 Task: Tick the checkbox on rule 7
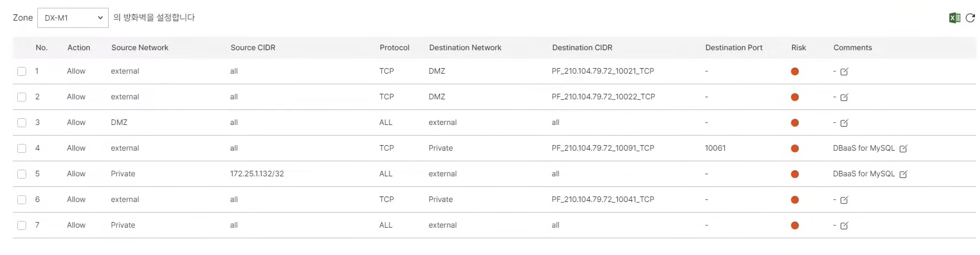click(22, 225)
